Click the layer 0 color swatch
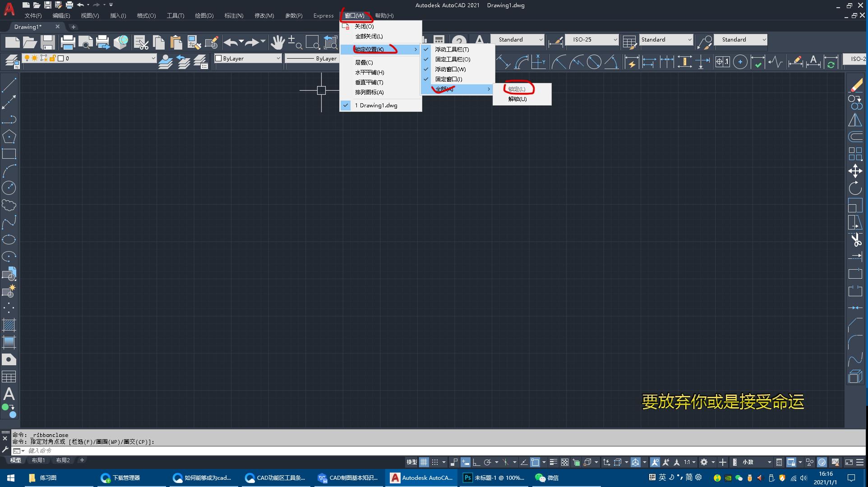The image size is (868, 487). tap(61, 58)
